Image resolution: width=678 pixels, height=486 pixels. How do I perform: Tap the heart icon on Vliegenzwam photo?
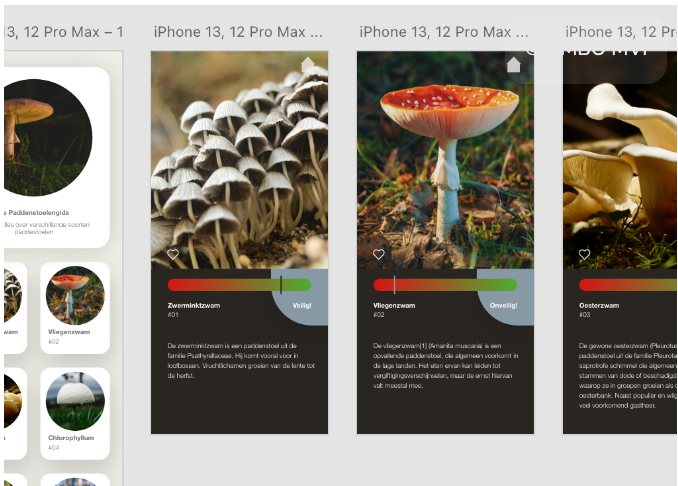pos(379,254)
